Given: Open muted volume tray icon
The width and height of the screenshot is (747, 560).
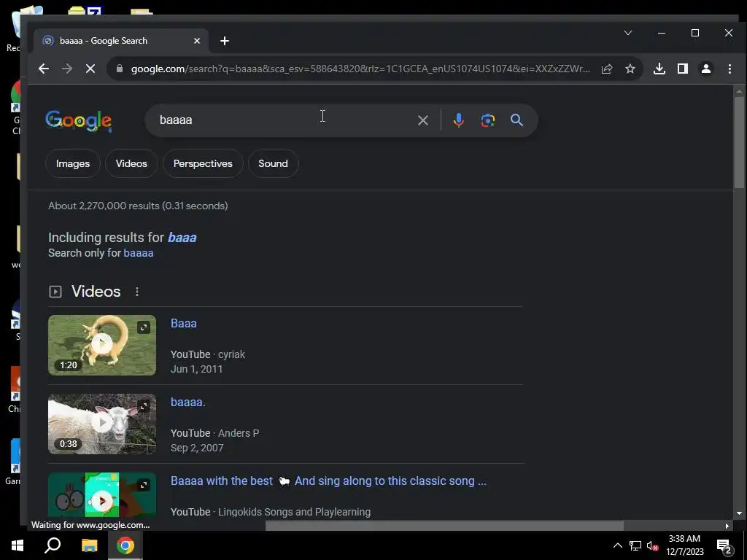Looking at the screenshot, I should point(653,545).
